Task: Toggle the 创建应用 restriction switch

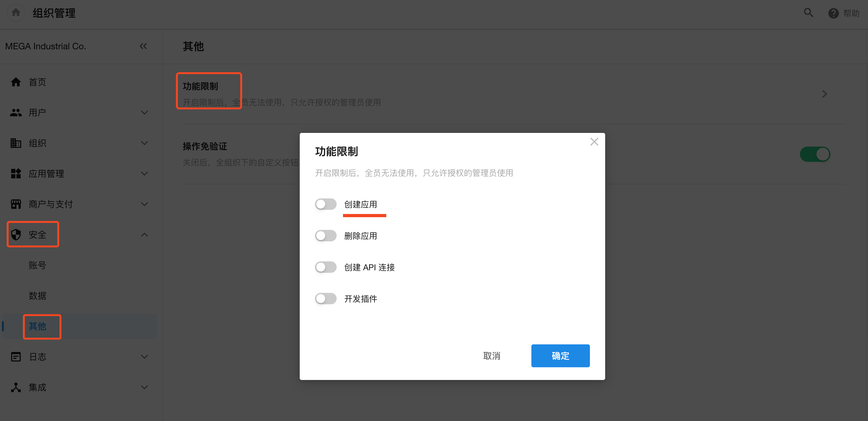Action: tap(325, 204)
